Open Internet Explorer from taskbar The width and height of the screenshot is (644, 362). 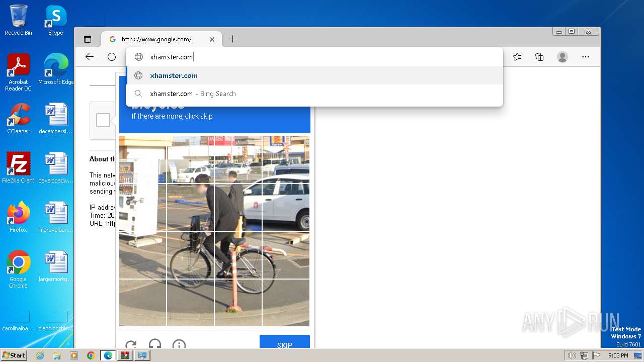[40, 355]
